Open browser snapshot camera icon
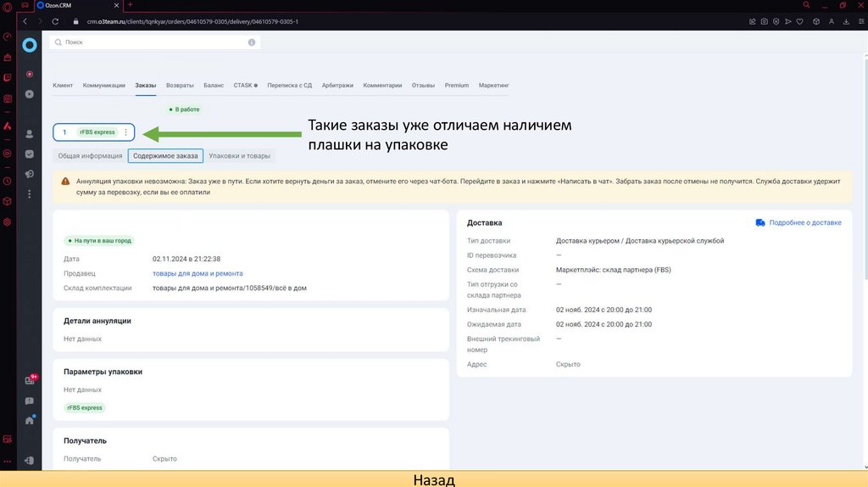The image size is (868, 487). (x=764, y=21)
